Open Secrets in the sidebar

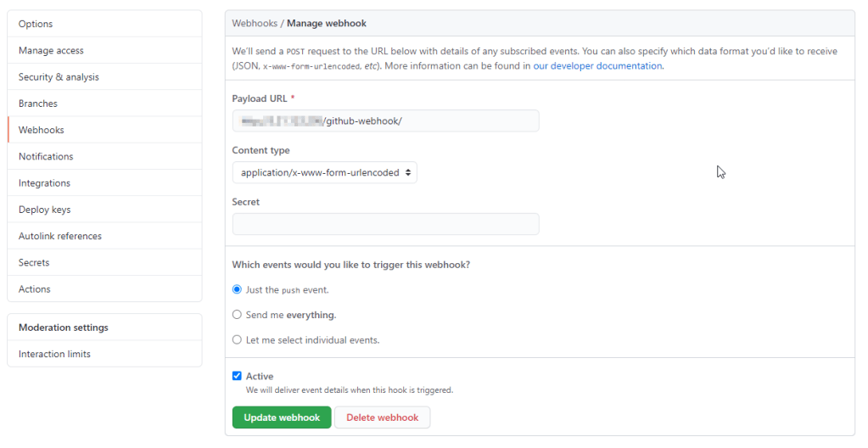click(34, 263)
